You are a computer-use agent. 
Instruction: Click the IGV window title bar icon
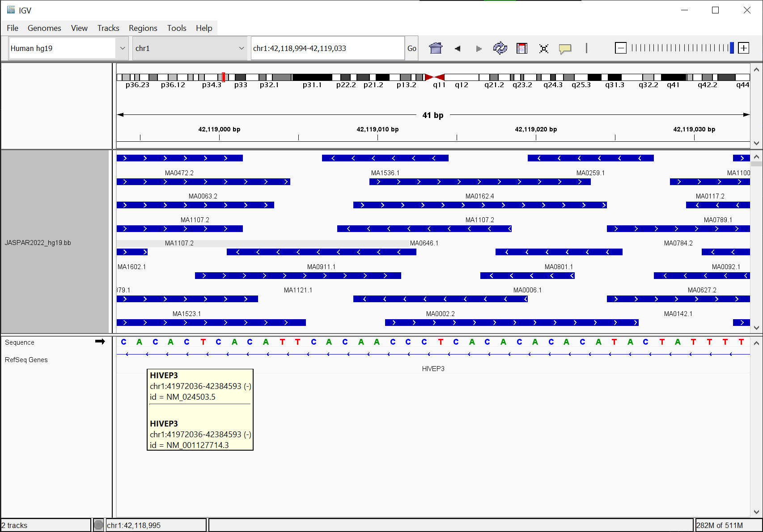10,10
